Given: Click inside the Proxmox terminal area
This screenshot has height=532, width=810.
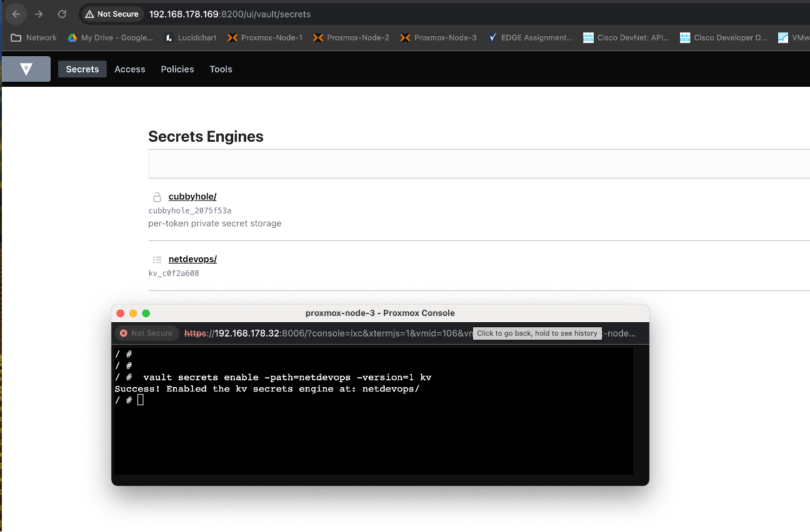Looking at the screenshot, I should [373, 431].
